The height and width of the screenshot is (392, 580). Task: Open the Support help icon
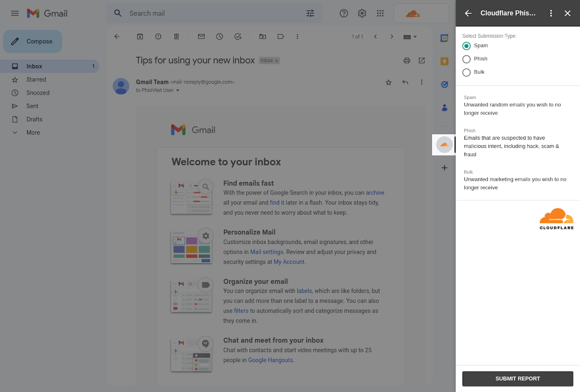343,13
